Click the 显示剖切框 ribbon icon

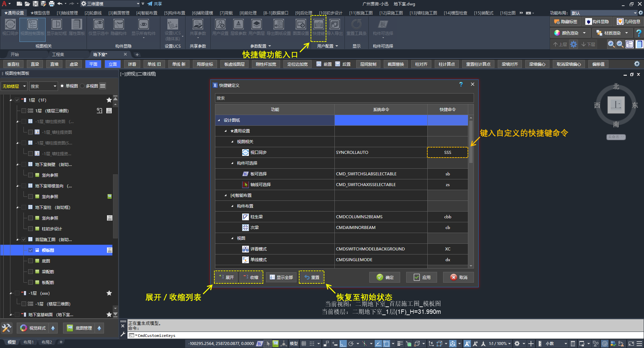[x=57, y=27]
